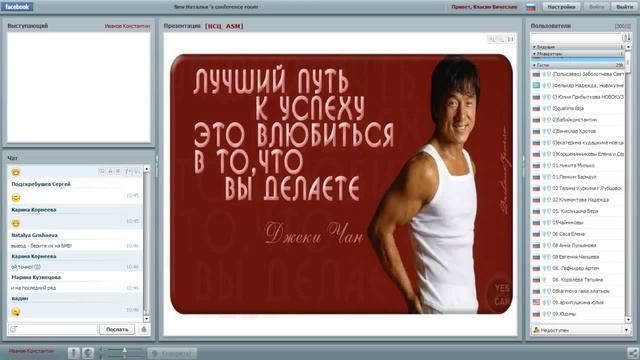
Task: Collapse the Модераторы group in users list
Action: (578, 53)
